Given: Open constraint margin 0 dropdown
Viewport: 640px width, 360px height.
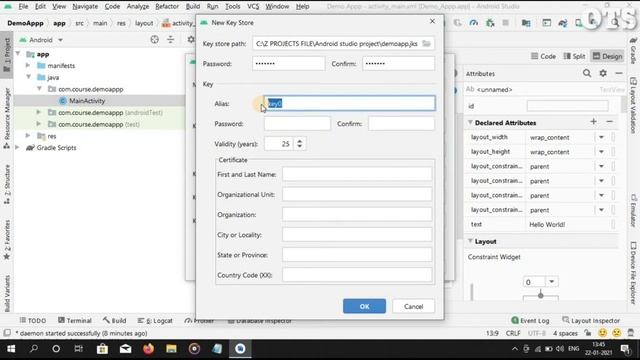Looking at the screenshot, I should 551,282.
